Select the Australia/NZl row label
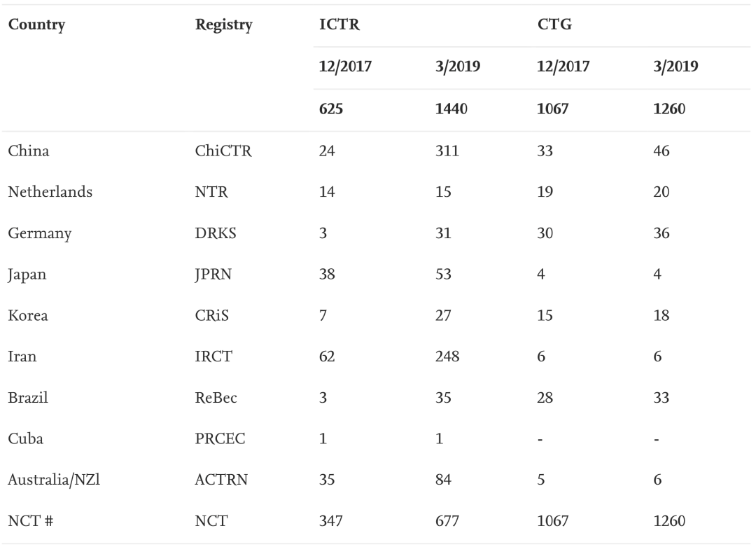 pos(54,480)
